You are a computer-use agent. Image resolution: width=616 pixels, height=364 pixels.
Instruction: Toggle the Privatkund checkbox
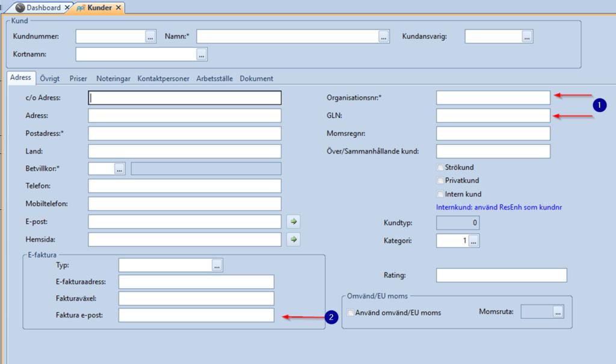440,180
